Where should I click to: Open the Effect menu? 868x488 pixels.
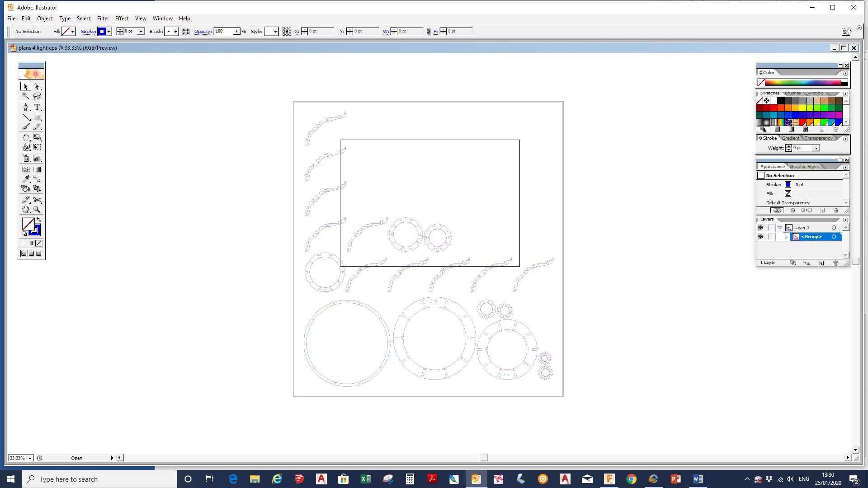pos(122,19)
